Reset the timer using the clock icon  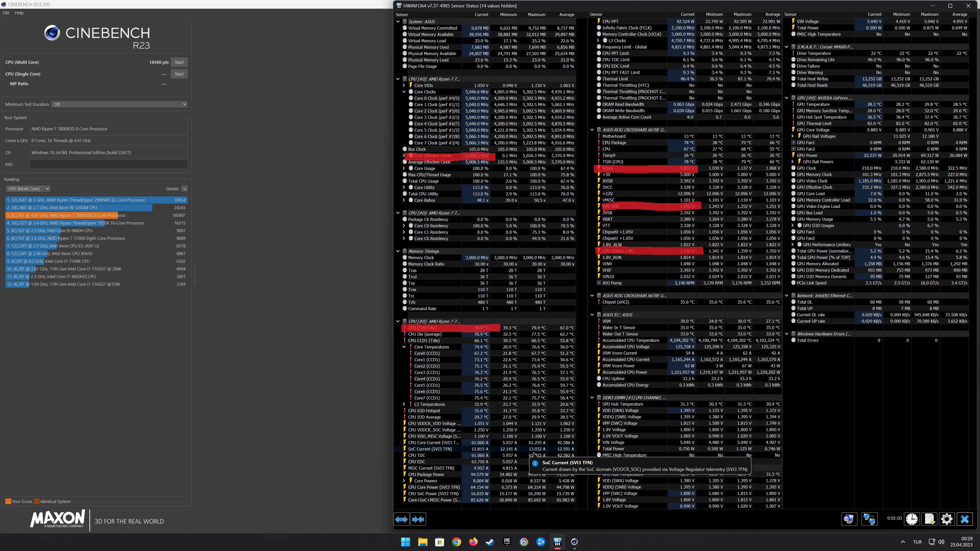912,519
